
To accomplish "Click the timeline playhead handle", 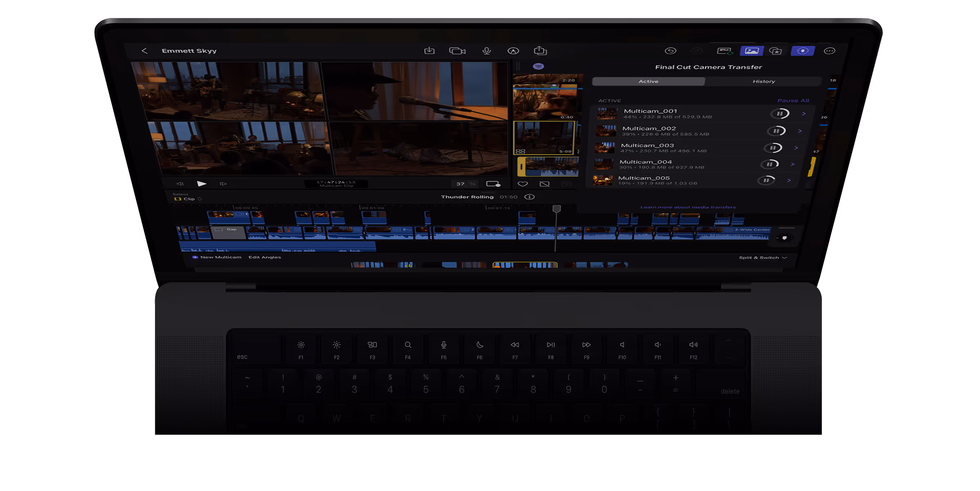I will pyautogui.click(x=556, y=209).
